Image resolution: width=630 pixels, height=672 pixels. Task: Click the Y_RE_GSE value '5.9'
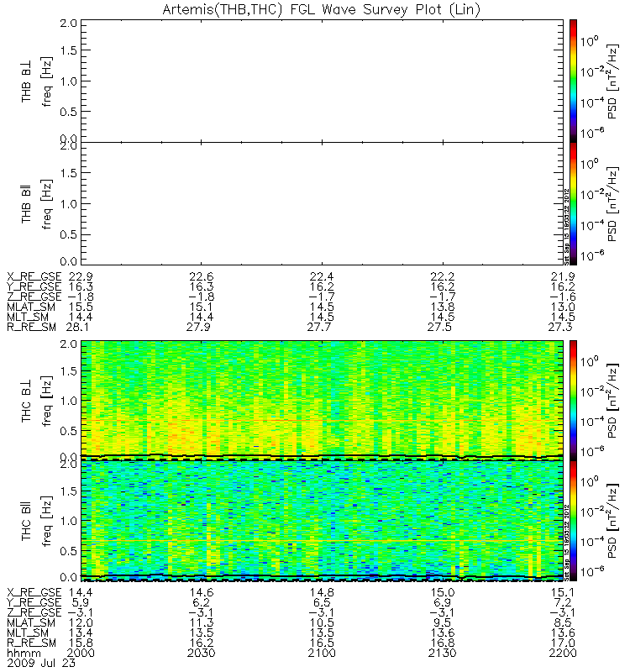pyautogui.click(x=81, y=602)
